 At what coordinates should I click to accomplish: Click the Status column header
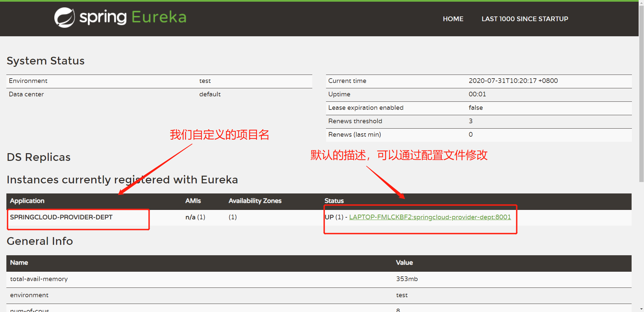tap(334, 201)
